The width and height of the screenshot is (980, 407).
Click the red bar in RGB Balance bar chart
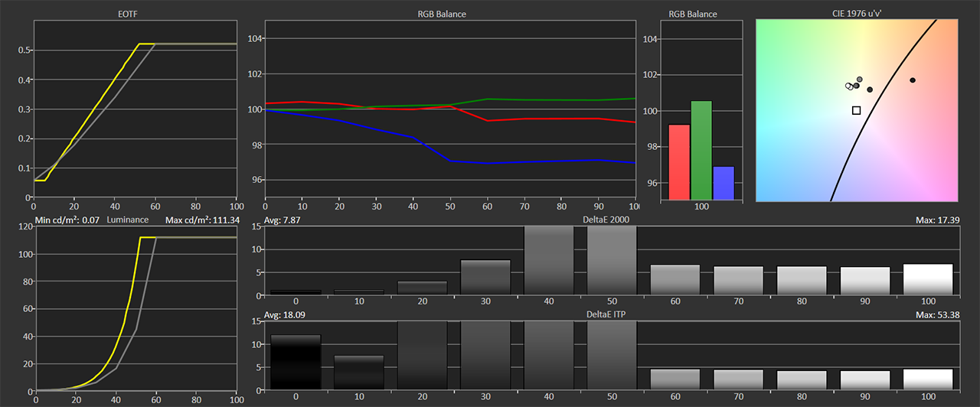tap(679, 161)
